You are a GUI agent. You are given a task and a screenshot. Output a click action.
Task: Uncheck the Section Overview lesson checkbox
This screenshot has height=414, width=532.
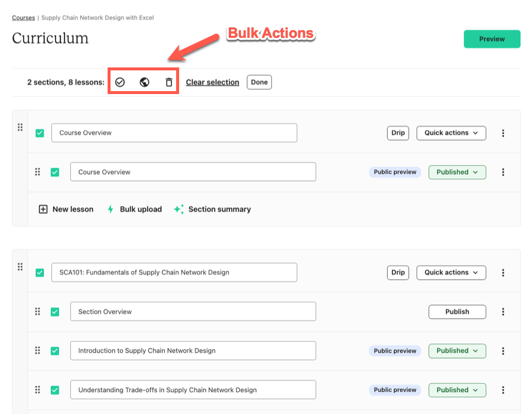click(55, 312)
